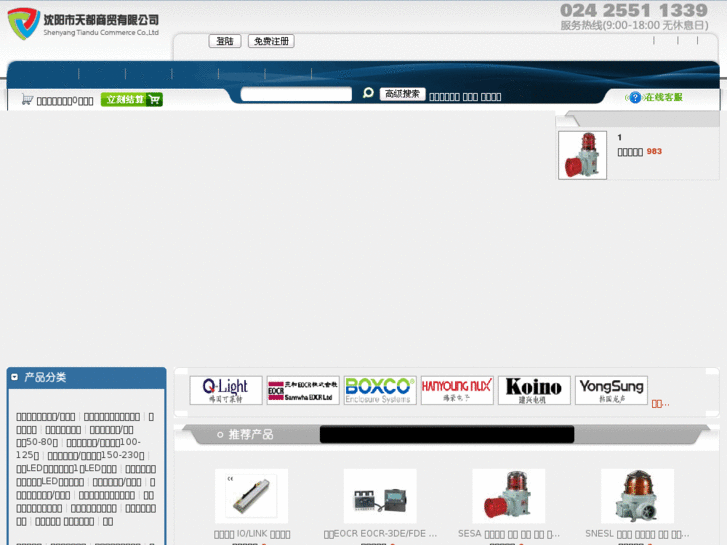Click the shopping cart icon
The height and width of the screenshot is (545, 727).
click(x=27, y=99)
